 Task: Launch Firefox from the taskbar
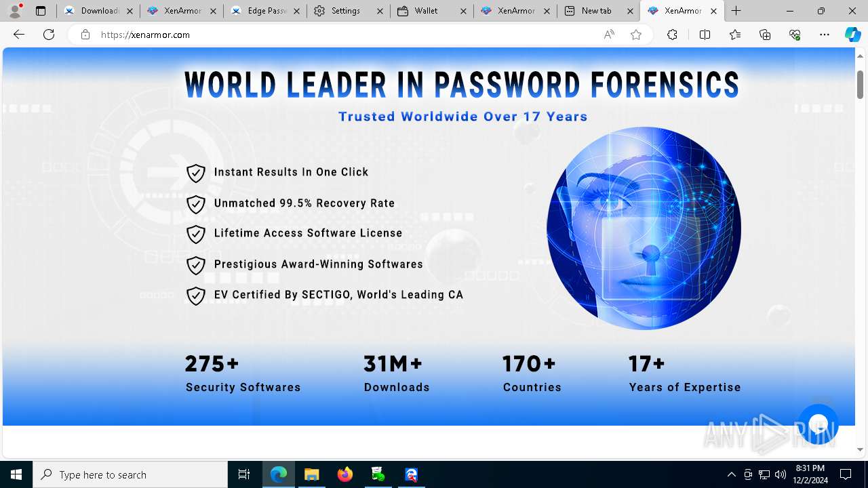(345, 474)
